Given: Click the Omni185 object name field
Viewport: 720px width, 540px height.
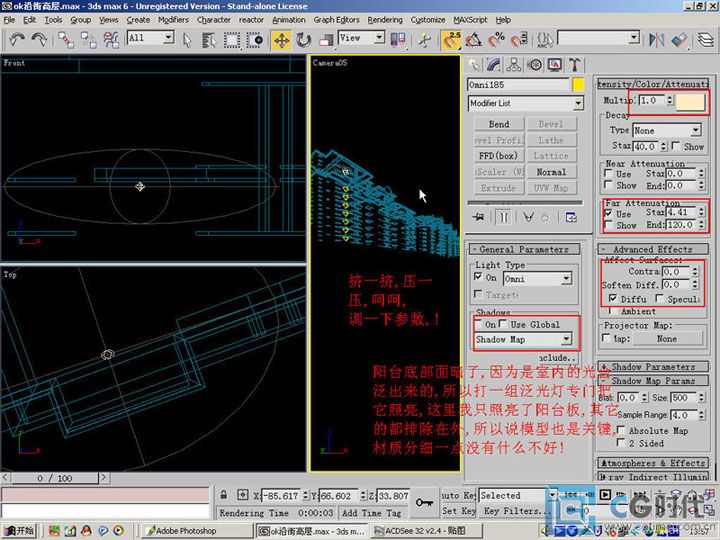Looking at the screenshot, I should 518,84.
